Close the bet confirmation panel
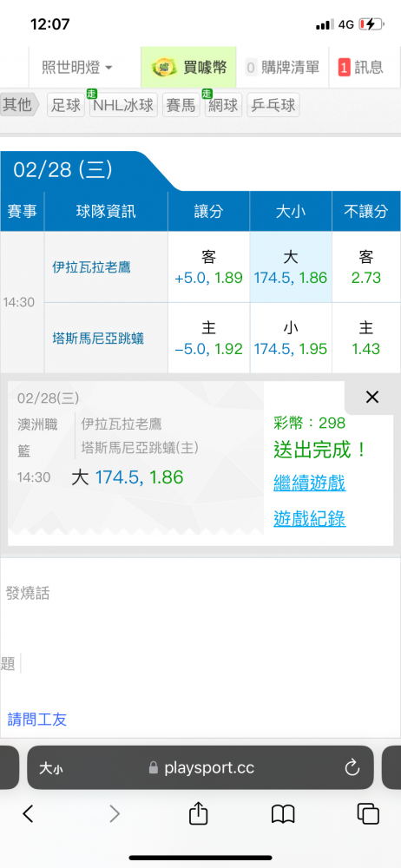Screen dimensions: 401x868 (x=372, y=397)
